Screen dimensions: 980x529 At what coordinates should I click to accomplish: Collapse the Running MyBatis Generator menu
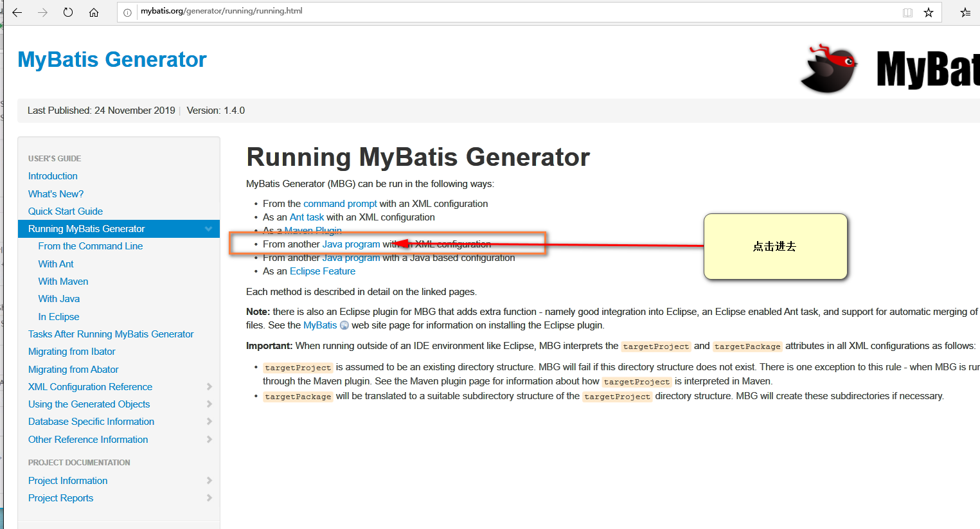tap(208, 229)
